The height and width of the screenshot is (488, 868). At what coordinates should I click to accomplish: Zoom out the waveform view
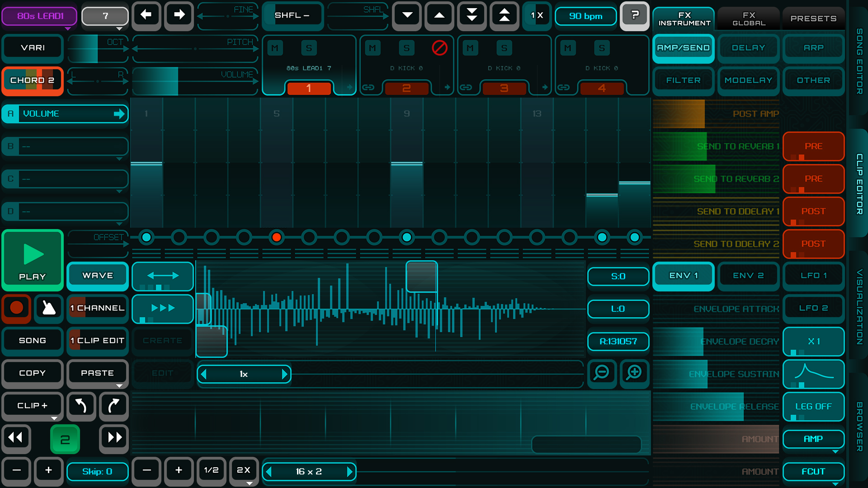coord(602,373)
